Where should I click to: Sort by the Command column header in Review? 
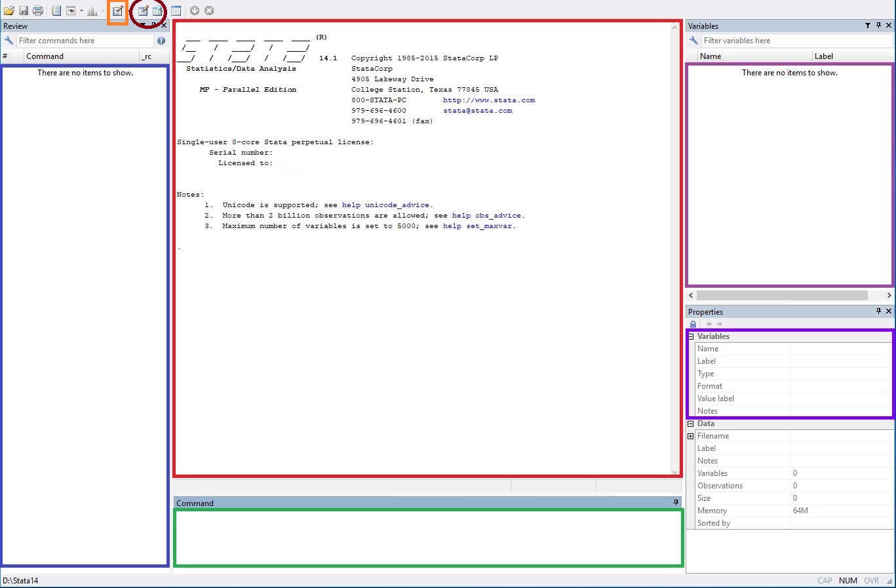[x=81, y=56]
